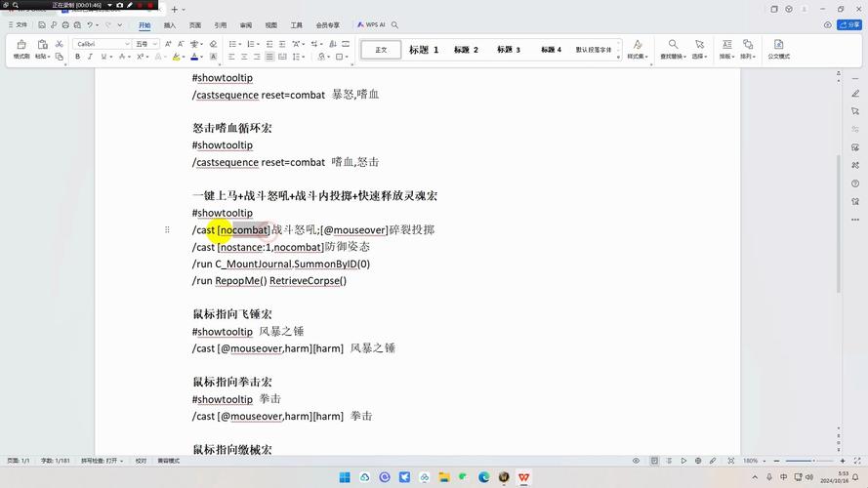The width and height of the screenshot is (868, 488).
Task: Click the selection arrow icon in right sidebar
Action: click(855, 111)
